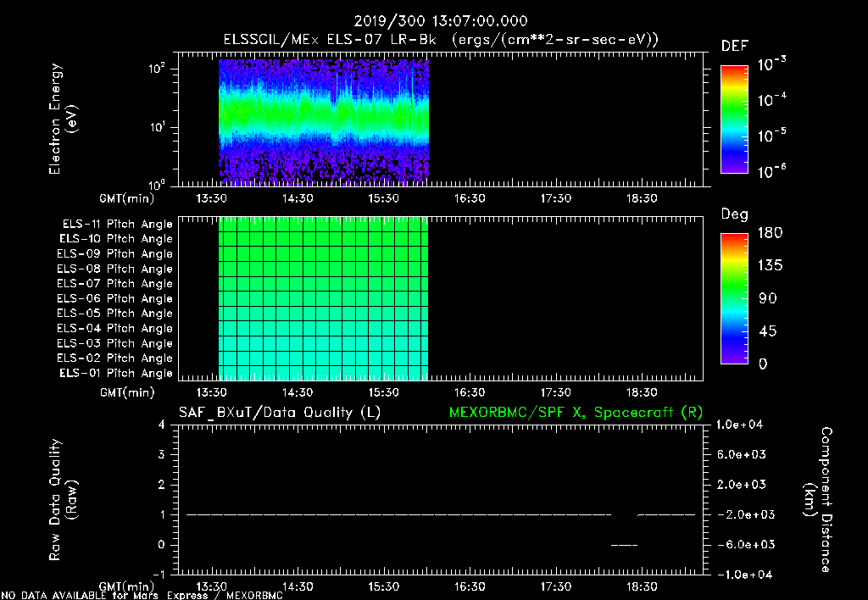The image size is (868, 600).
Task: Click the Deg pitch angle color bar
Action: pos(734,299)
